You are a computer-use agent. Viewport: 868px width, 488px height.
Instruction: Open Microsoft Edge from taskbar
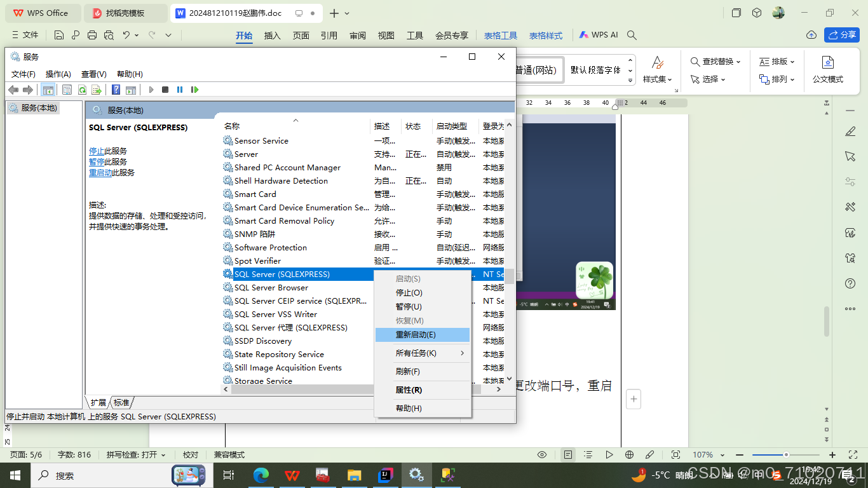tap(261, 475)
